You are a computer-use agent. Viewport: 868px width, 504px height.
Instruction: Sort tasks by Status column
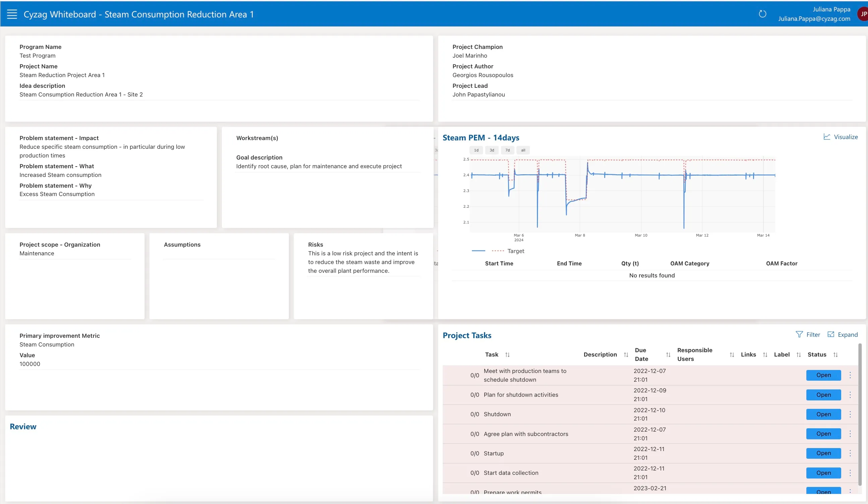[835, 355]
